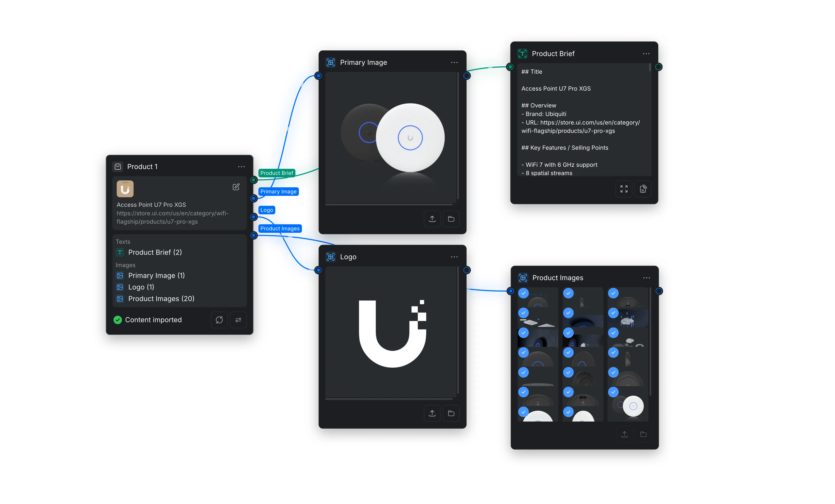Open the Product Brief node three-dot menu

tap(646, 54)
